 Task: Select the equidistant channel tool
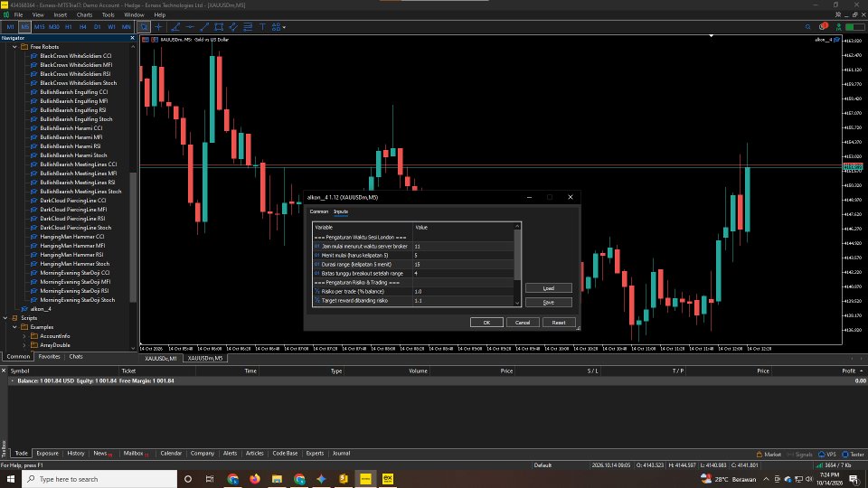pos(233,26)
